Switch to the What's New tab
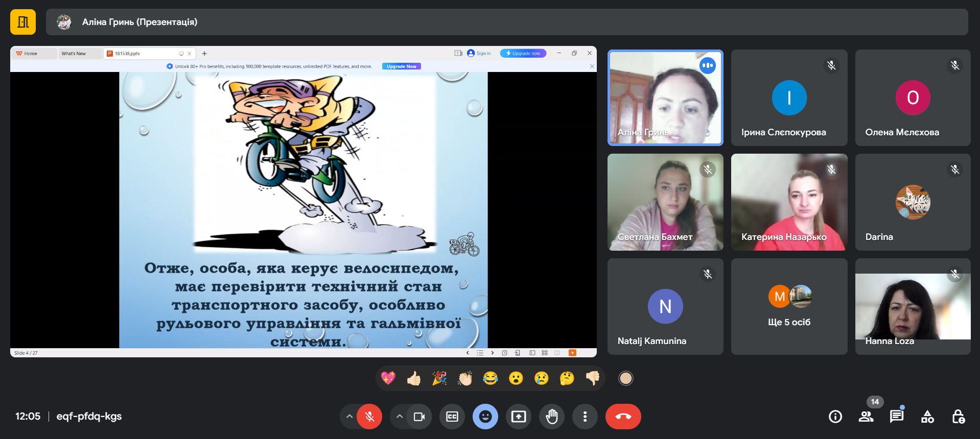The height and width of the screenshot is (439, 980). [74, 54]
